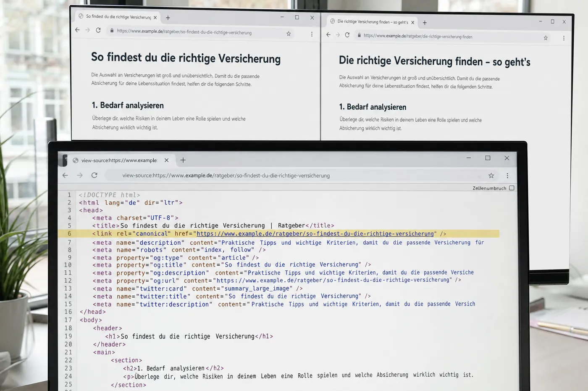Bookmark the 'Die richtige Versicherung finden' page

click(546, 38)
